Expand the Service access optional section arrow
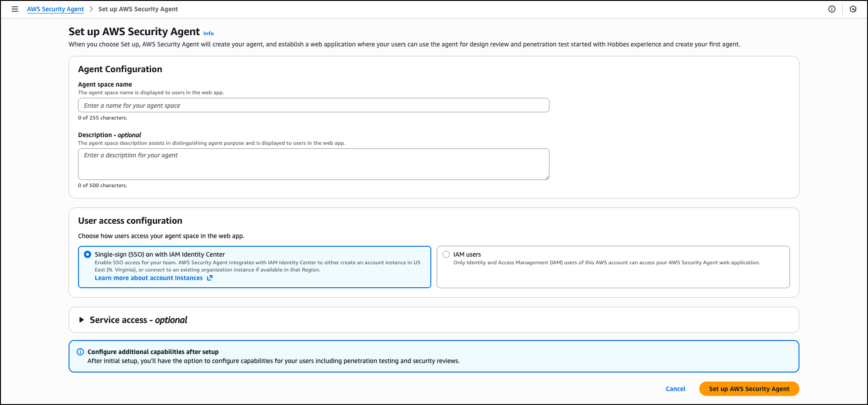The width and height of the screenshot is (868, 405). (x=82, y=320)
